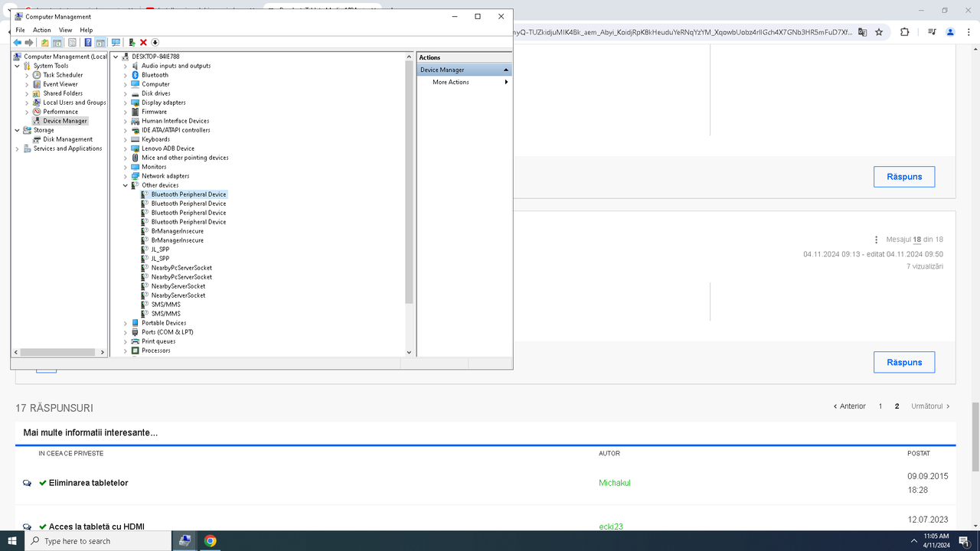The image size is (980, 551).
Task: Expand the Display adapters category
Action: (126, 103)
